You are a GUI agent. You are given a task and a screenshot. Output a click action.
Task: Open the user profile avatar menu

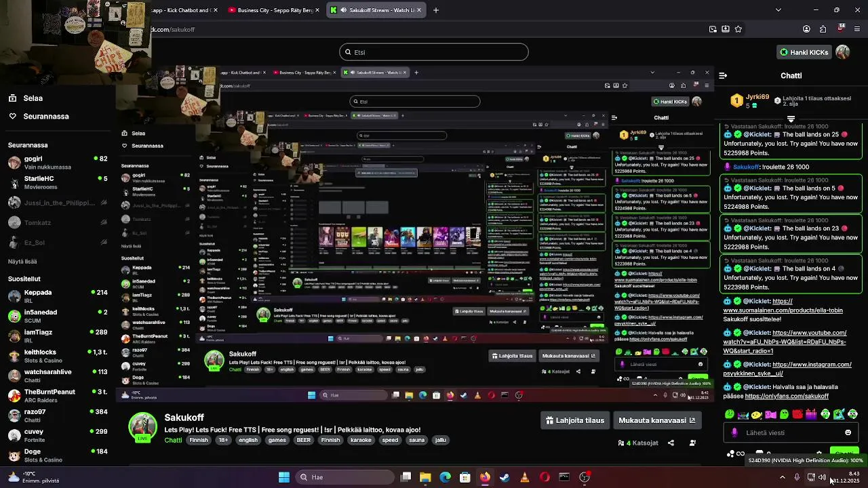point(843,52)
